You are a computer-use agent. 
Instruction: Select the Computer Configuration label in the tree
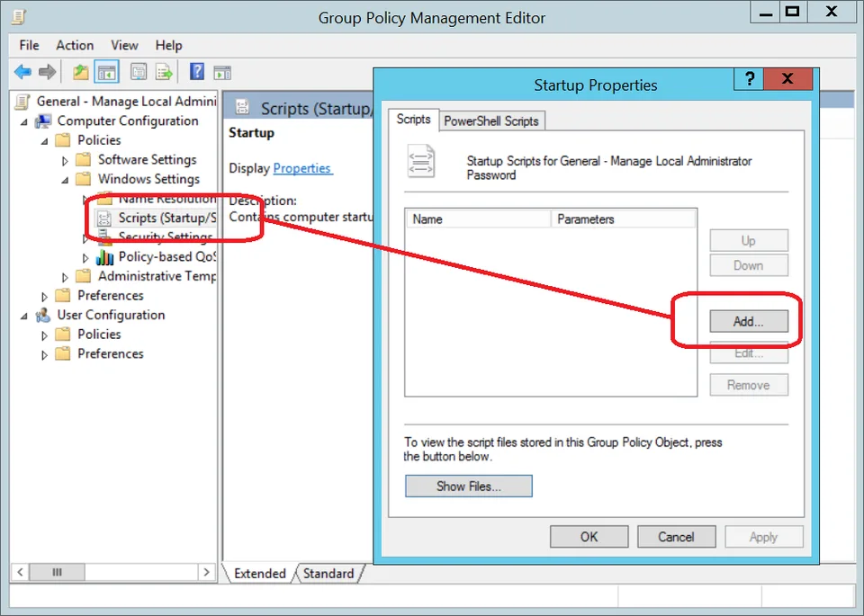click(x=128, y=121)
